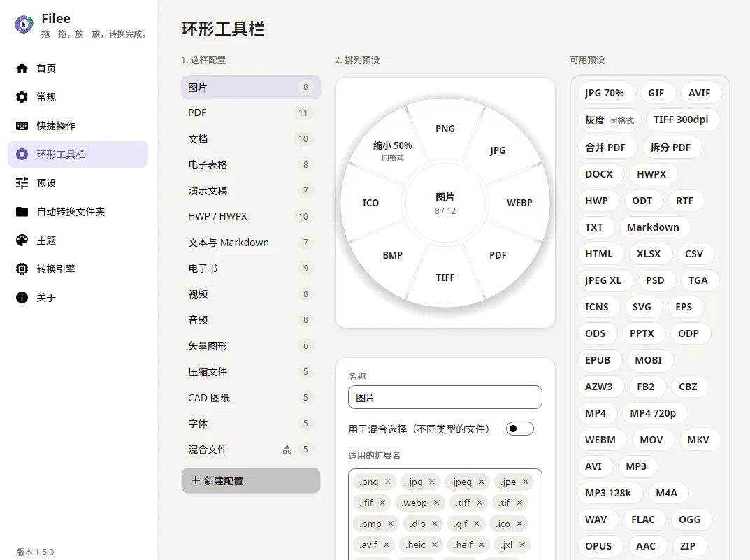Image resolution: width=750 pixels, height=560 pixels.
Task: Click the sliders icon beside 预设
Action: [22, 182]
